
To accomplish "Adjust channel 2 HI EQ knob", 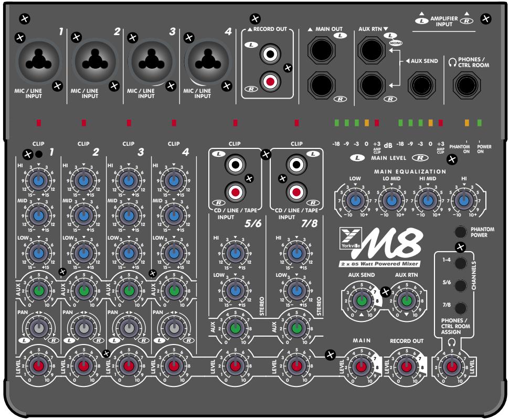I will (84, 181).
